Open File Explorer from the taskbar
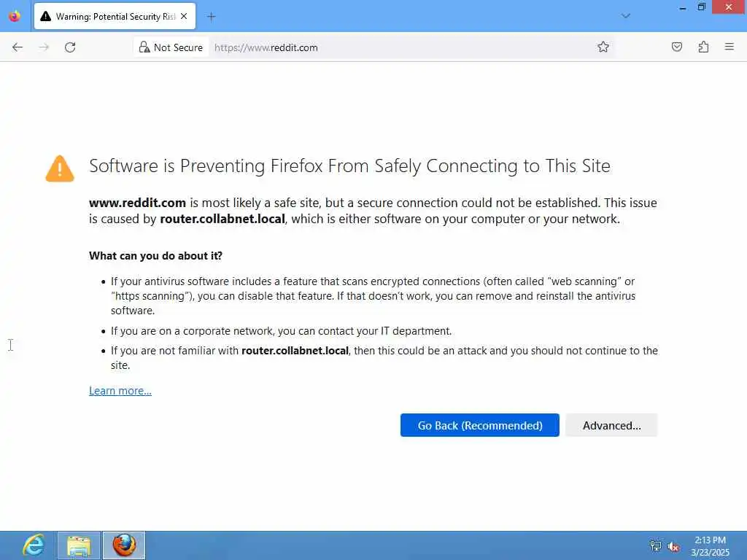Screen dimensions: 747x560 tap(79, 545)
